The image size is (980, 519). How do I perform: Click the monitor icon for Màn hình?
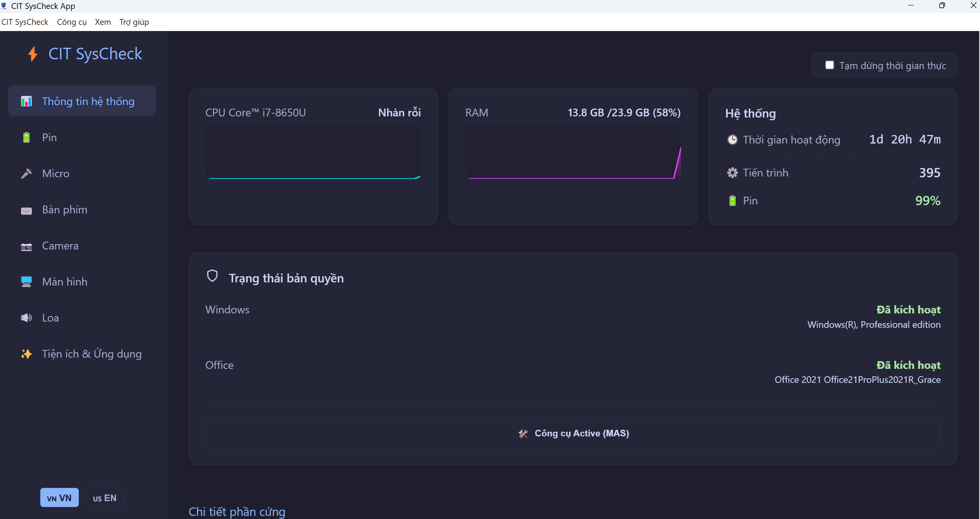pos(26,282)
